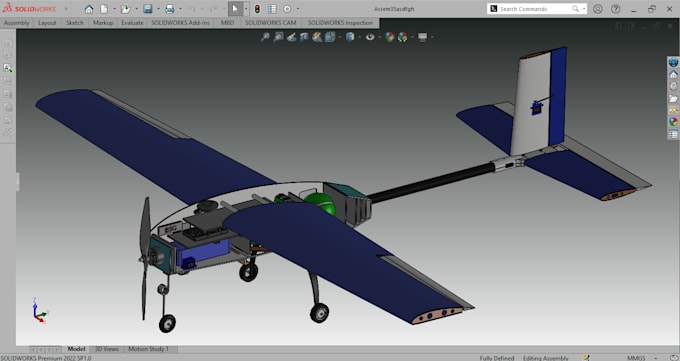Toggle Hide/Show Items eye icon
680x361 pixels.
click(370, 37)
